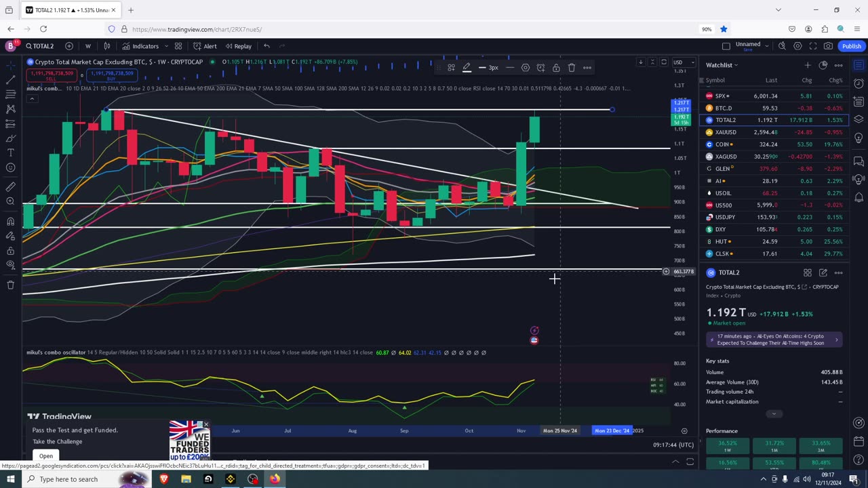
Task: Click the Windows Start button
Action: point(10,479)
